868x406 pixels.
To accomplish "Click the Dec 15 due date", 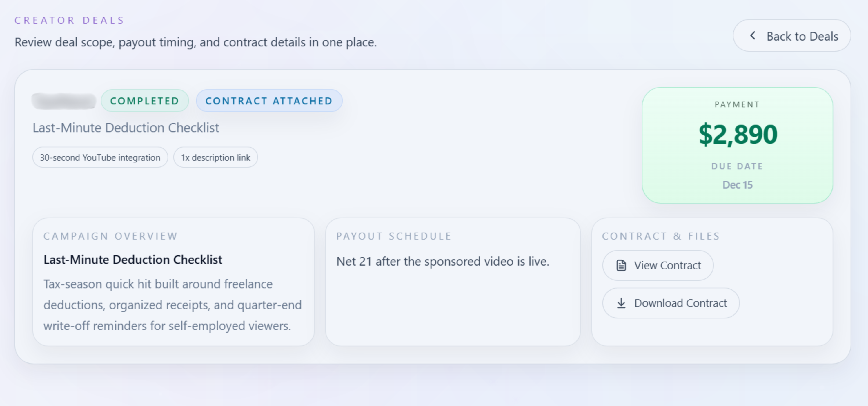I will 737,185.
